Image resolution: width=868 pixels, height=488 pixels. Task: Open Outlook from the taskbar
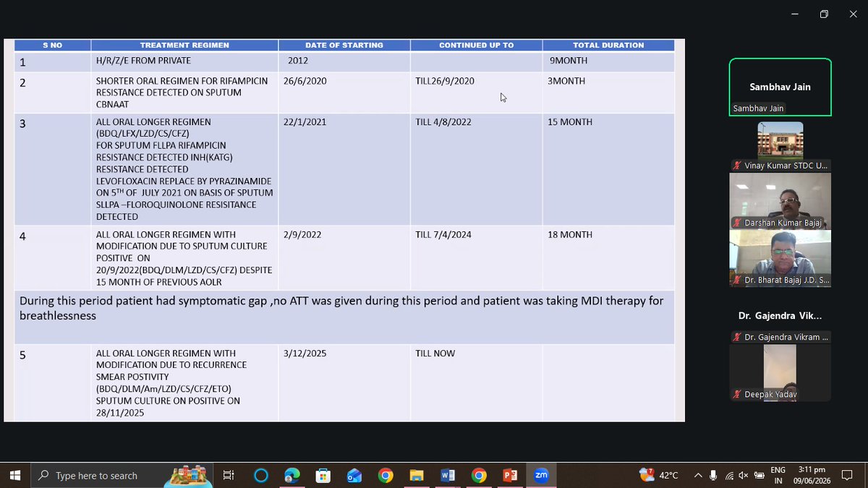354,475
